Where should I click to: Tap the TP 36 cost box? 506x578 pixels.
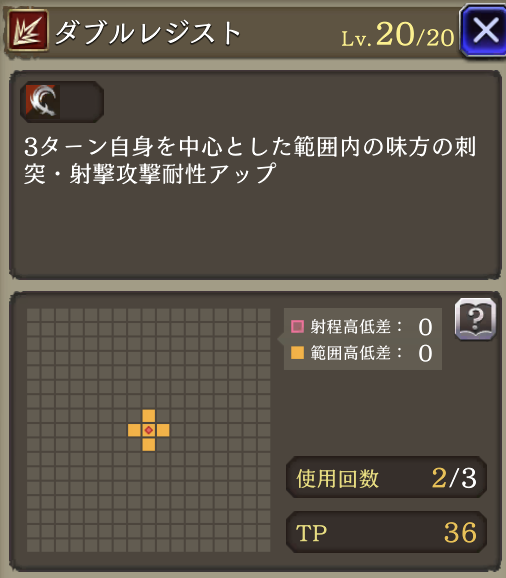[386, 532]
